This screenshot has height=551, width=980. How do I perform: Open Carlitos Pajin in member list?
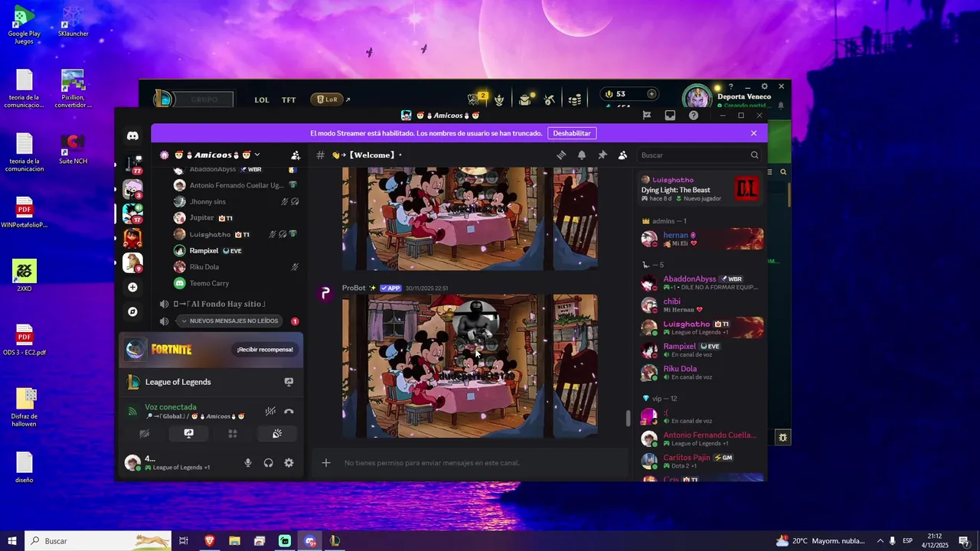(x=701, y=461)
